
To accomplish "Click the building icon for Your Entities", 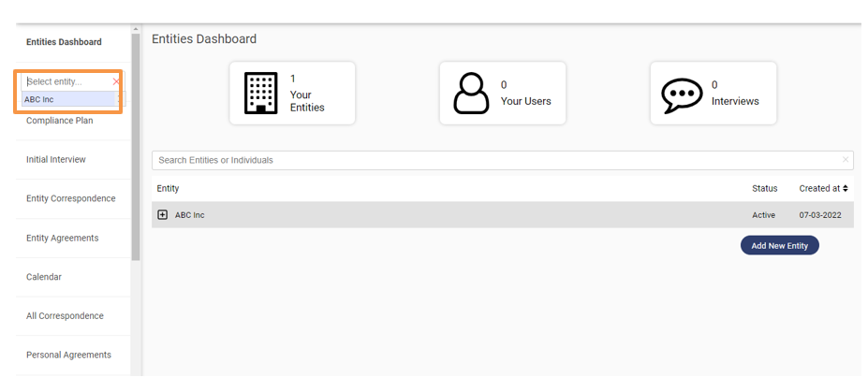I will click(261, 93).
